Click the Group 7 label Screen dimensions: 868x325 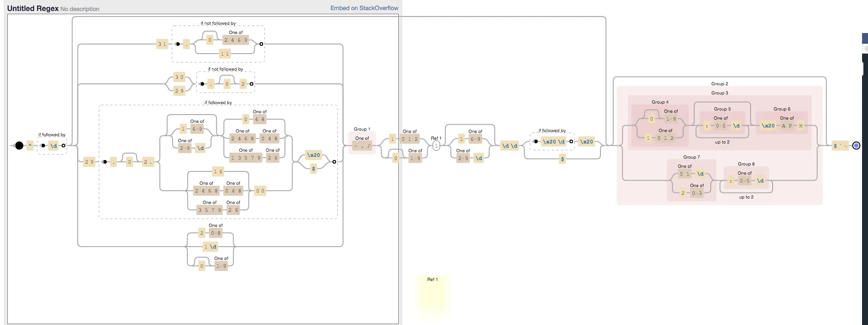click(691, 157)
